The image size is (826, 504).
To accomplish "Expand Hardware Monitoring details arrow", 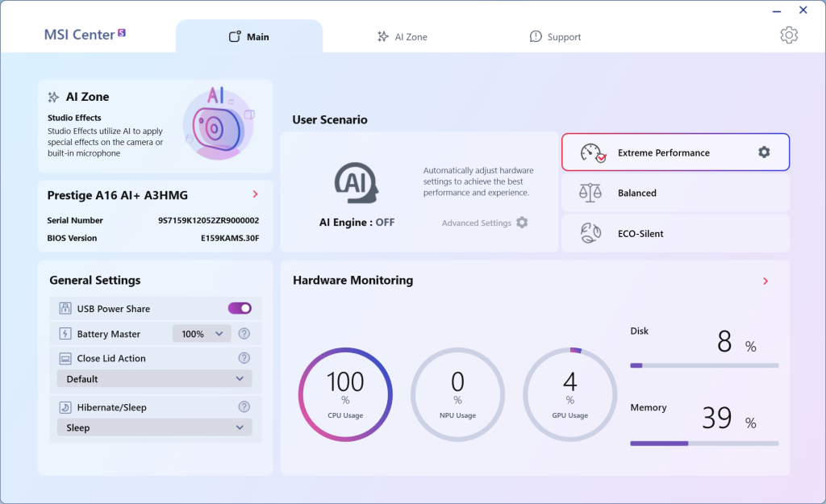I will 766,281.
